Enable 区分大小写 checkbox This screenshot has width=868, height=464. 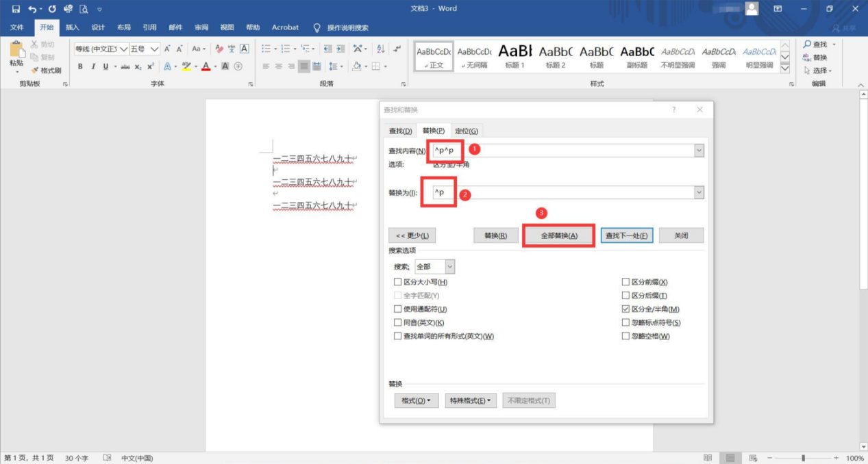pyautogui.click(x=398, y=282)
